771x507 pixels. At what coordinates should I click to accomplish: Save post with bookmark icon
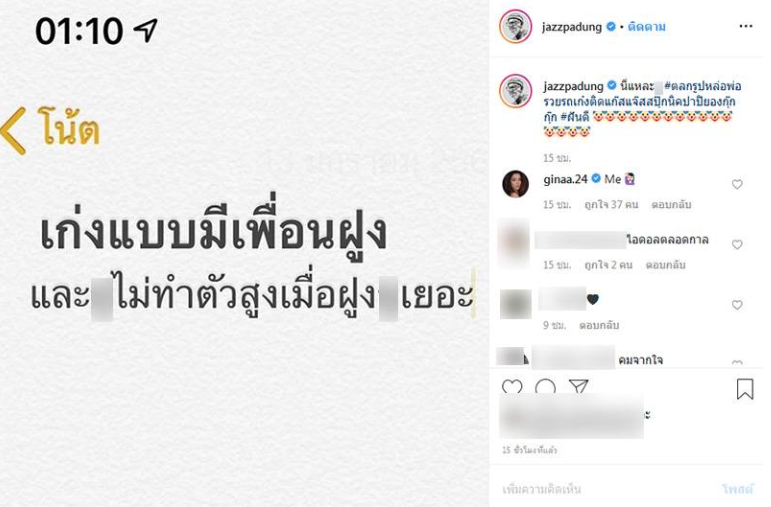745,388
